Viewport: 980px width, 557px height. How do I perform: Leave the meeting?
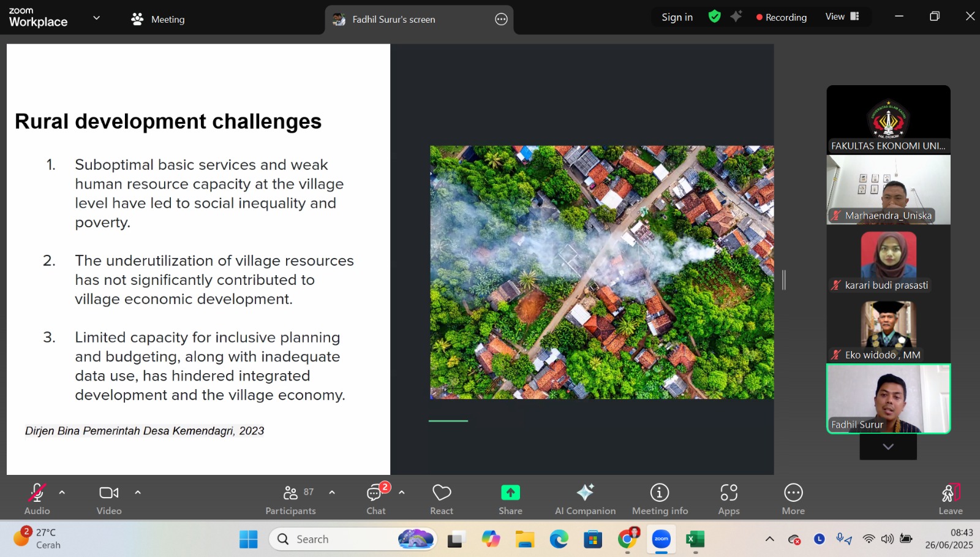click(x=950, y=499)
